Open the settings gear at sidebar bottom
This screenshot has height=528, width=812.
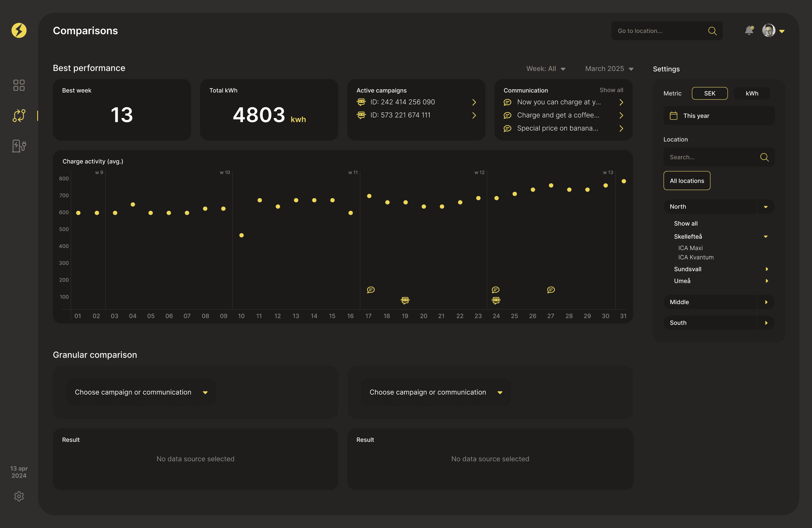point(19,496)
